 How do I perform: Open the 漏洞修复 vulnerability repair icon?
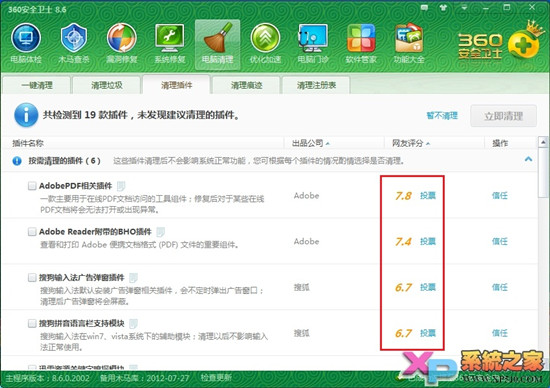[x=121, y=38]
